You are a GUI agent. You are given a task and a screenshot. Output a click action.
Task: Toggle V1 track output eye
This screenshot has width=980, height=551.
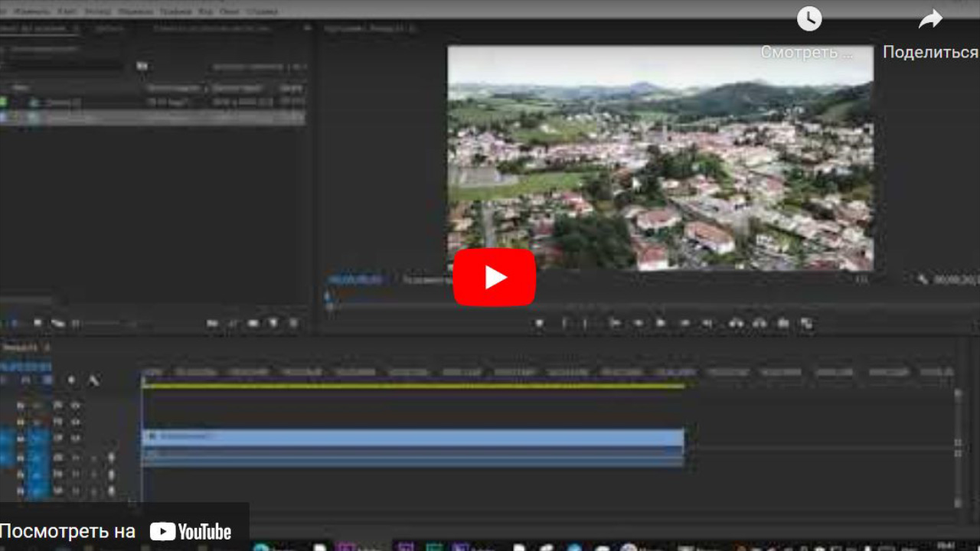[75, 439]
